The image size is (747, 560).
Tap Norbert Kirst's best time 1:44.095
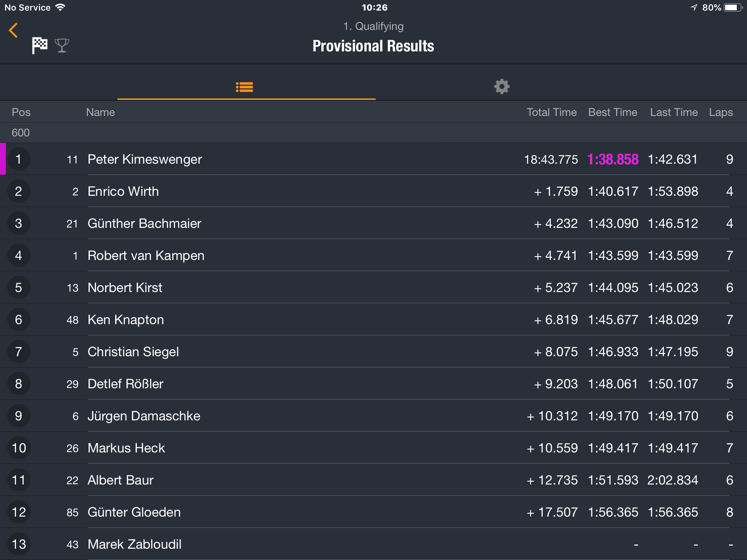pos(613,288)
